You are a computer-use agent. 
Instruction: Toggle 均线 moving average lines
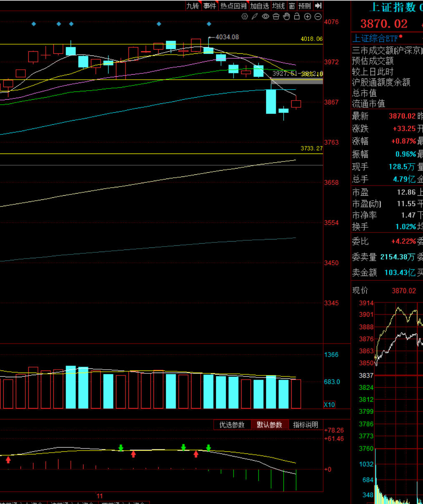[x=278, y=6]
